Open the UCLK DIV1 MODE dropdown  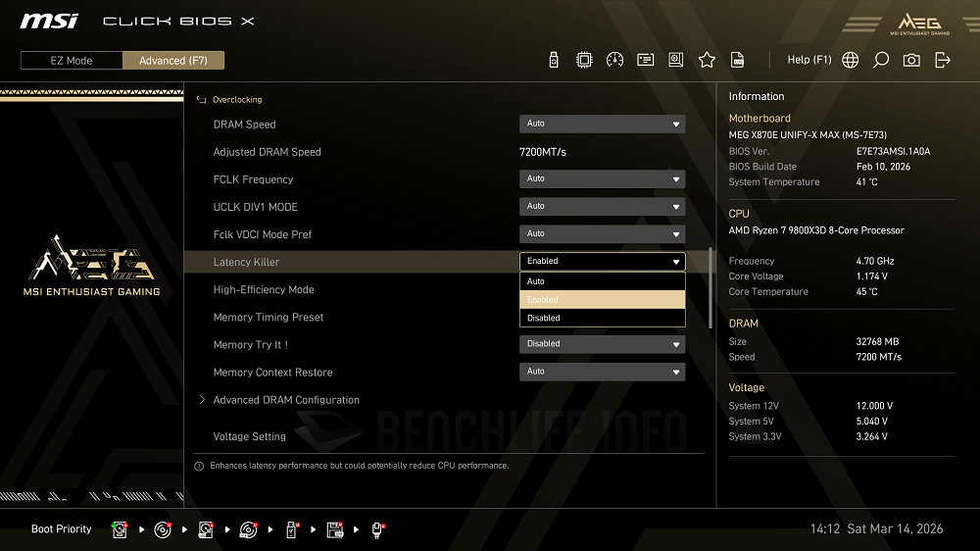[602, 207]
